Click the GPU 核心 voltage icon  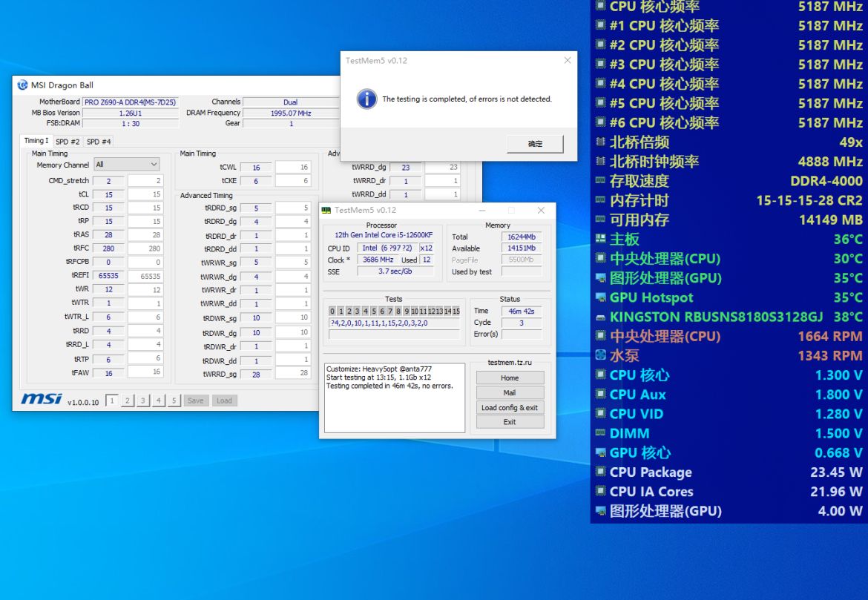[600, 452]
